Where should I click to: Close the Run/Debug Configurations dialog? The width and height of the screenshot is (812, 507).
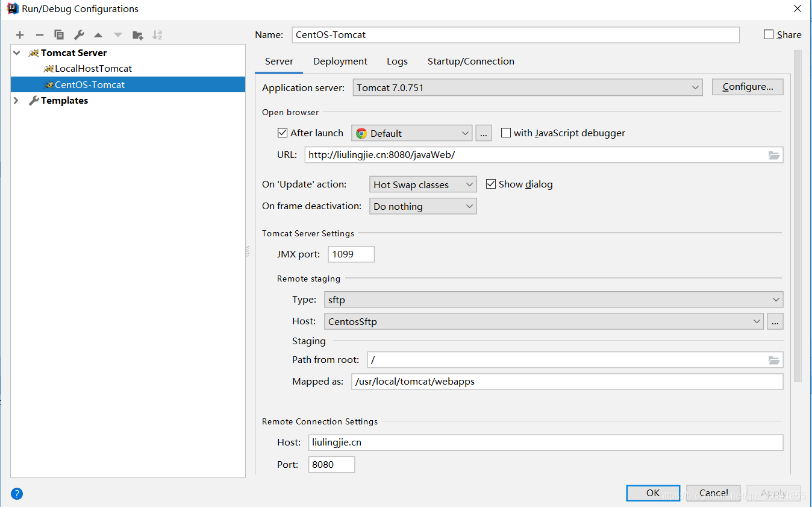pyautogui.click(x=797, y=8)
